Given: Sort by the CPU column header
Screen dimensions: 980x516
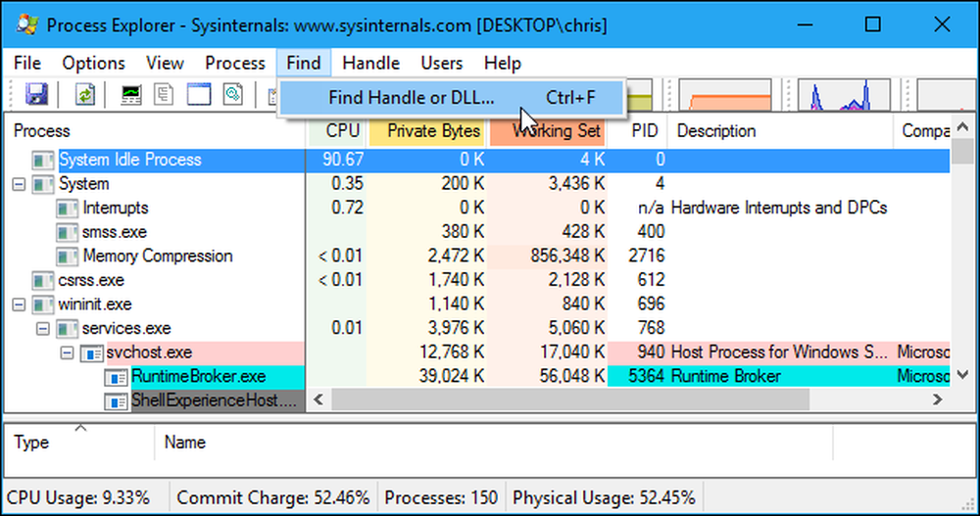Looking at the screenshot, I should (x=337, y=131).
